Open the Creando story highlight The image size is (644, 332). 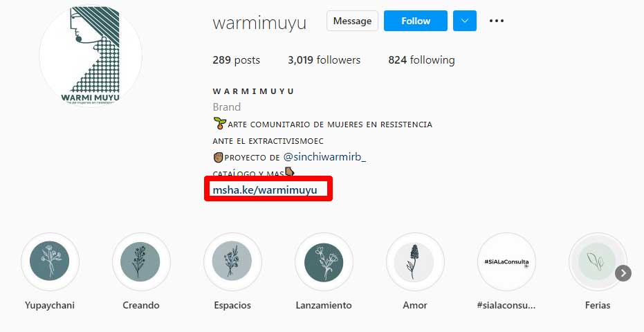pyautogui.click(x=141, y=261)
